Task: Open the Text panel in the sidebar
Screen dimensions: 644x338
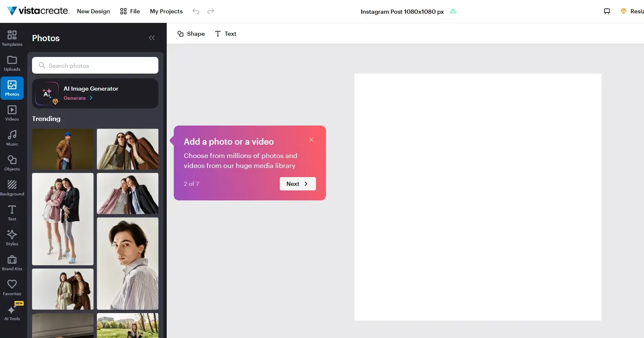Action: click(x=12, y=212)
